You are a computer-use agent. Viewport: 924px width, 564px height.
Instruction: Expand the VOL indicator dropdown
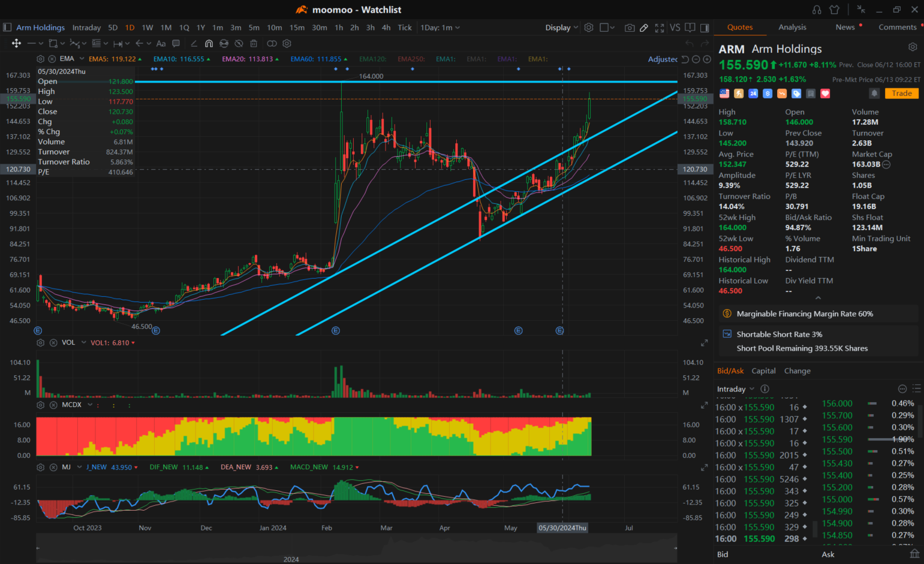pos(83,343)
